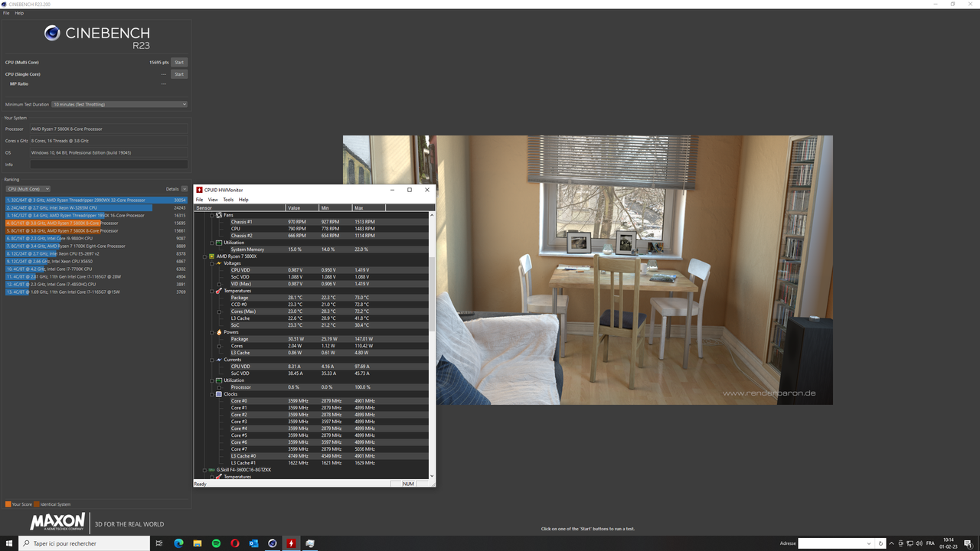Open the Windows Start menu
This screenshot has height=551, width=980.
click(9, 543)
